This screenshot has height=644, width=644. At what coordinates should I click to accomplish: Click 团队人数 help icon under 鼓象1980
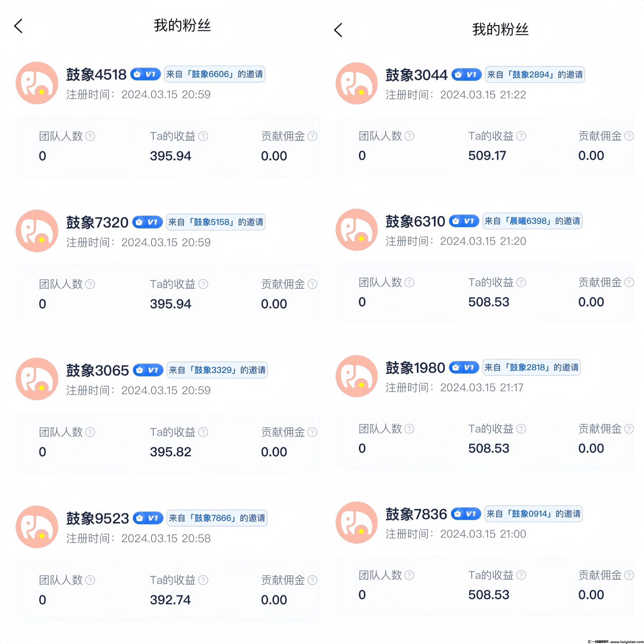[x=409, y=429]
